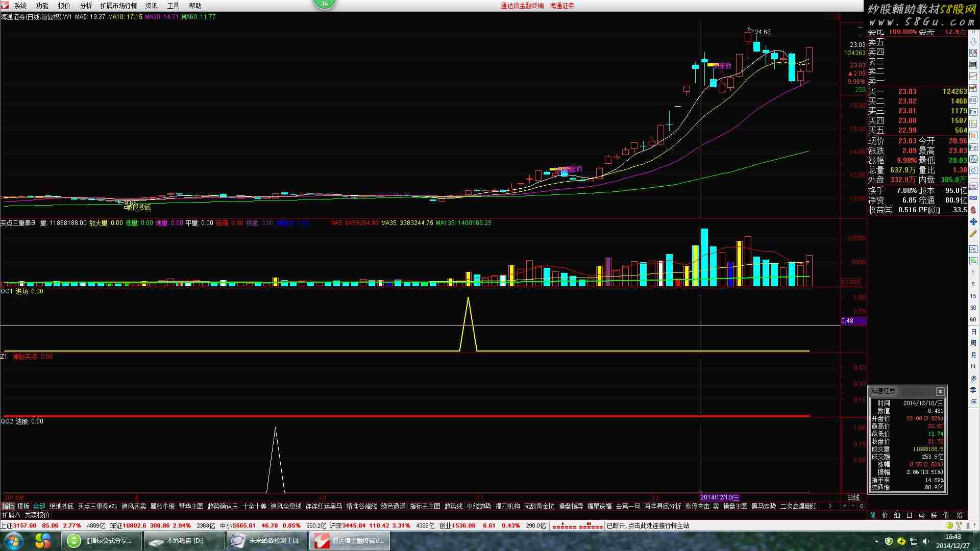Click the F10 company info icon
Viewport: 980px width, 551px height.
tap(973, 112)
